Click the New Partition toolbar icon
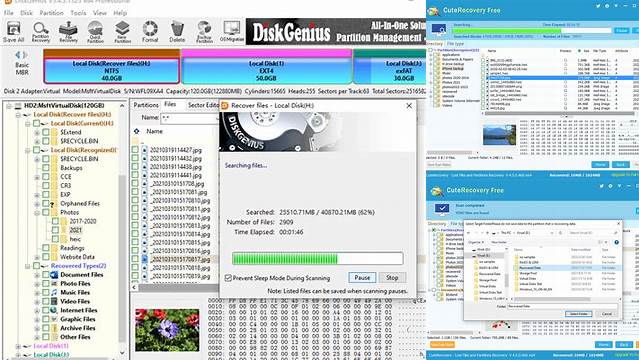 (x=122, y=32)
